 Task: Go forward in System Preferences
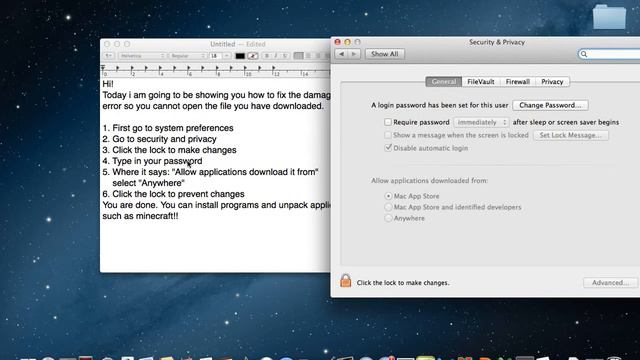click(x=354, y=54)
